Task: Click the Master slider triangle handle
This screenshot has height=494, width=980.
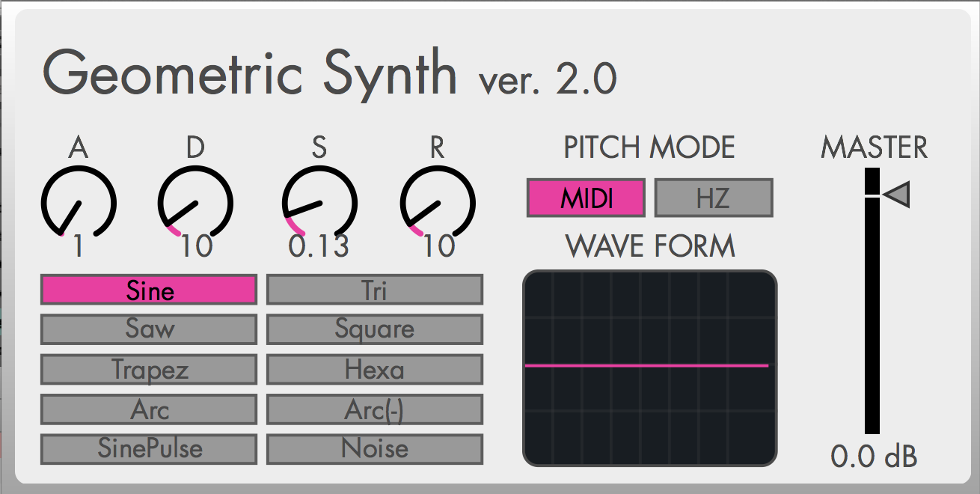Action: pyautogui.click(x=896, y=195)
